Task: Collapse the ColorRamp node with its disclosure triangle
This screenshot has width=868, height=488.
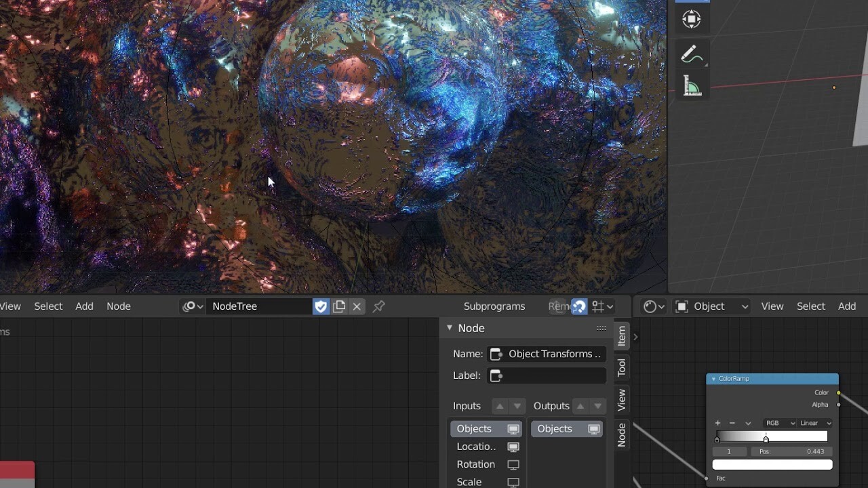Action: tap(713, 378)
